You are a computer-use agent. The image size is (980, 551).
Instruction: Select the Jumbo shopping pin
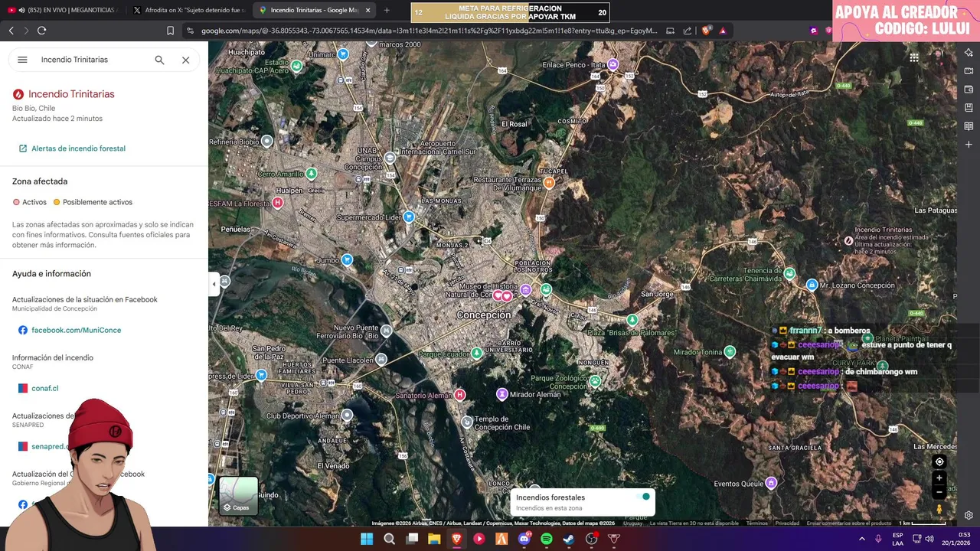point(348,259)
